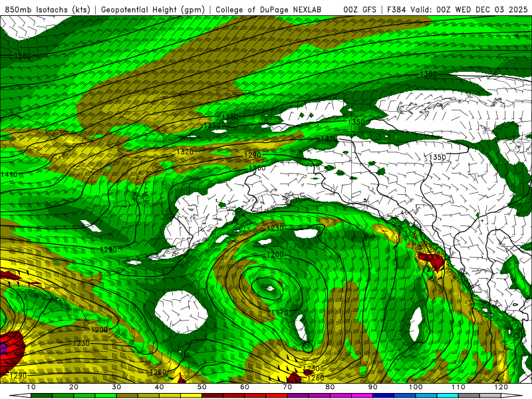Click white arrow cap at legend's left end
532x399 pixels.
(20, 396)
